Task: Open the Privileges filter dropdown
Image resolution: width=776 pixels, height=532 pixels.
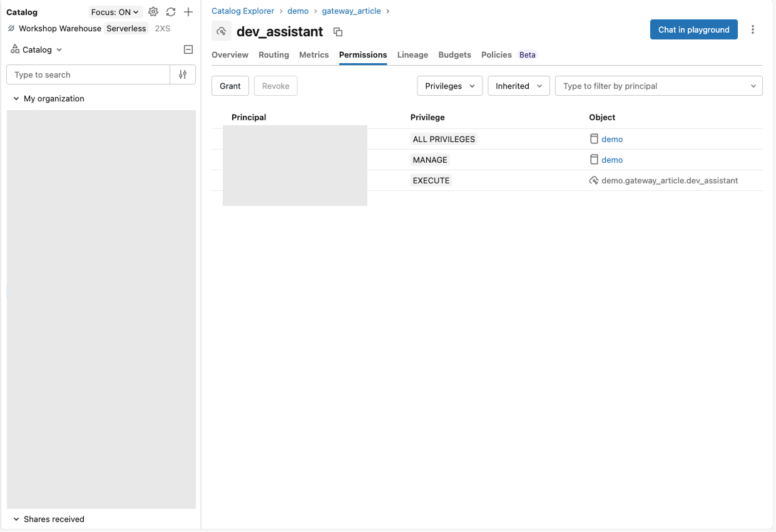Action: point(450,86)
